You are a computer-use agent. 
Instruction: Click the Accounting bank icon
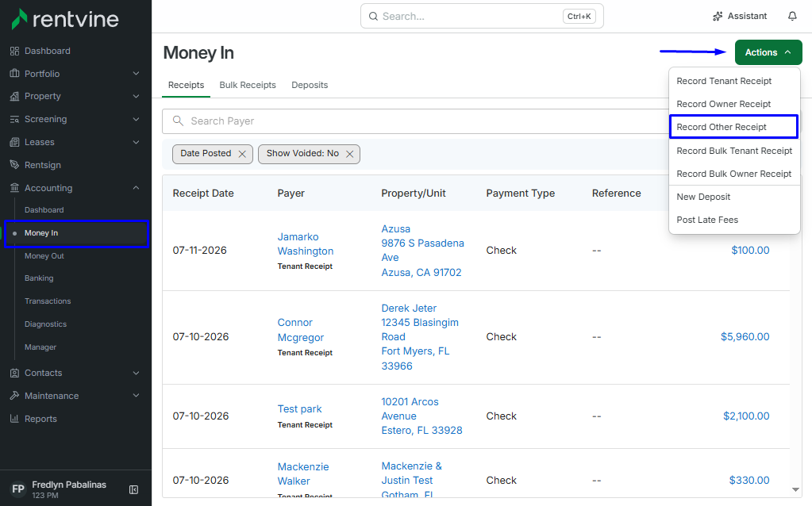14,188
